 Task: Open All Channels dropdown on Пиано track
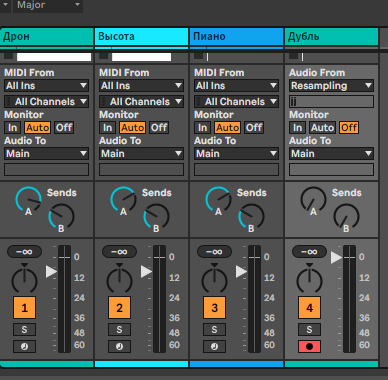(236, 101)
